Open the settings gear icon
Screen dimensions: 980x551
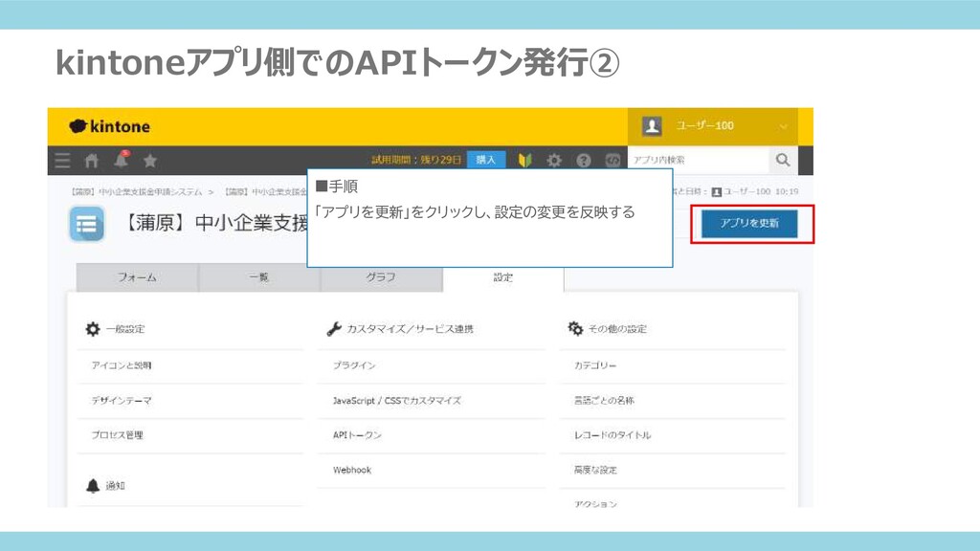554,161
